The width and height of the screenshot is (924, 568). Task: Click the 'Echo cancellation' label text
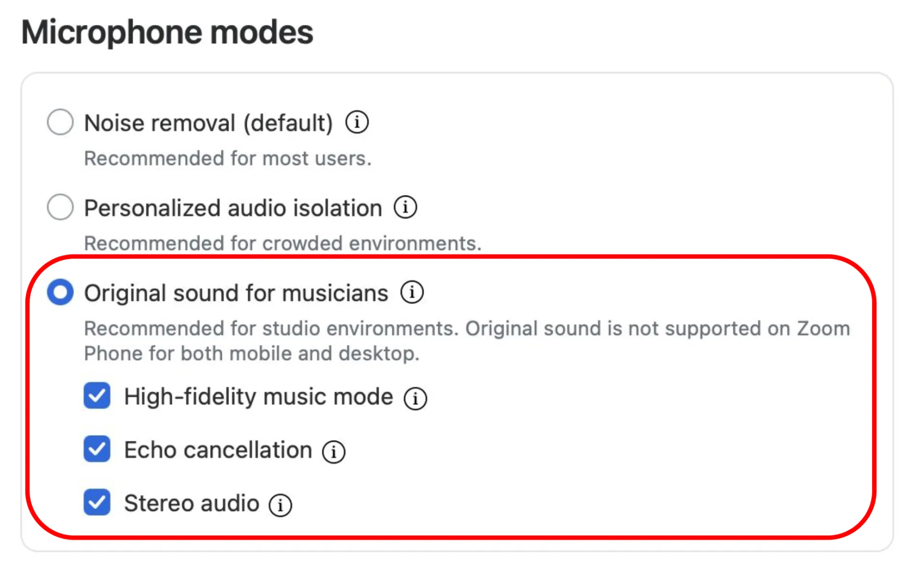(218, 450)
